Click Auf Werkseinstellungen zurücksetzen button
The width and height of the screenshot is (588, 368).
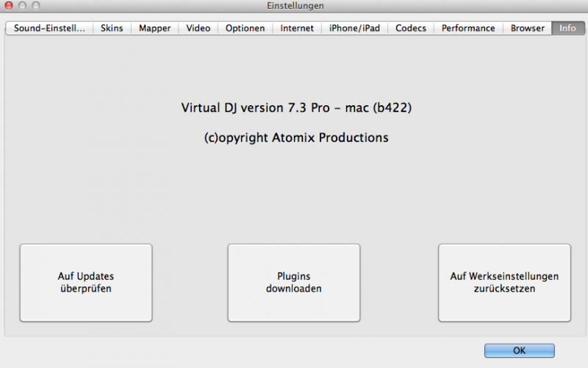[x=504, y=283]
